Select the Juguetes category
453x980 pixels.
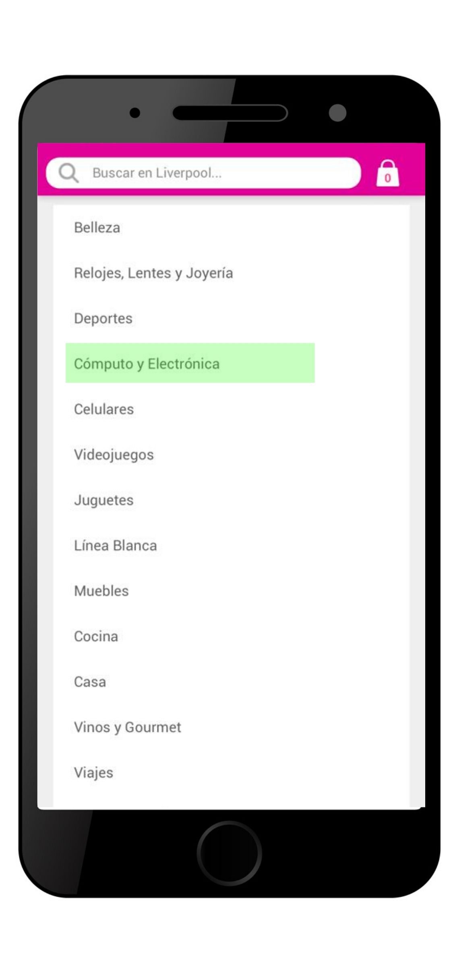pyautogui.click(x=104, y=500)
